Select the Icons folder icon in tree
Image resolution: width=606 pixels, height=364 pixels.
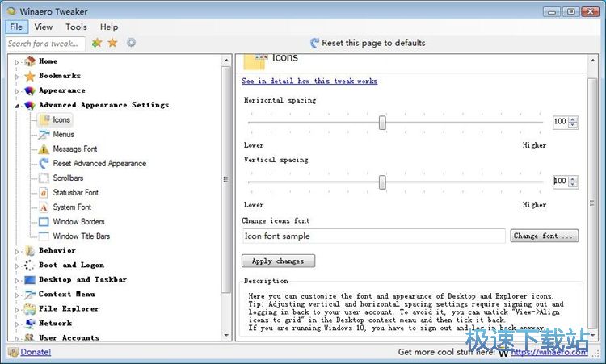44,119
